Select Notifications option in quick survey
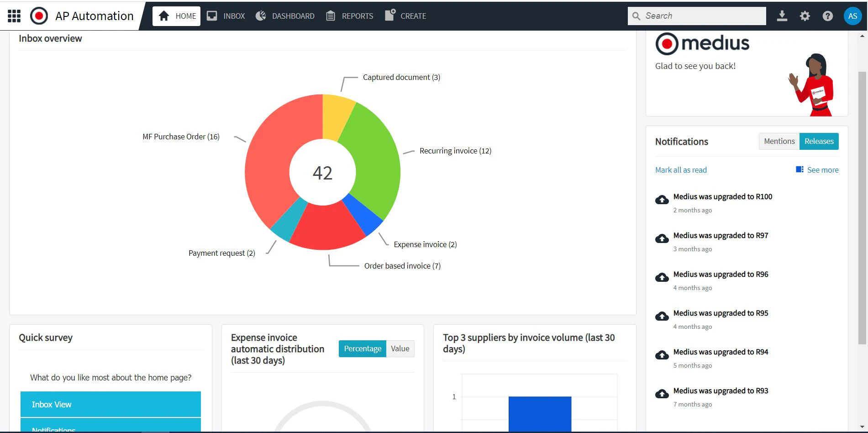 (x=110, y=428)
